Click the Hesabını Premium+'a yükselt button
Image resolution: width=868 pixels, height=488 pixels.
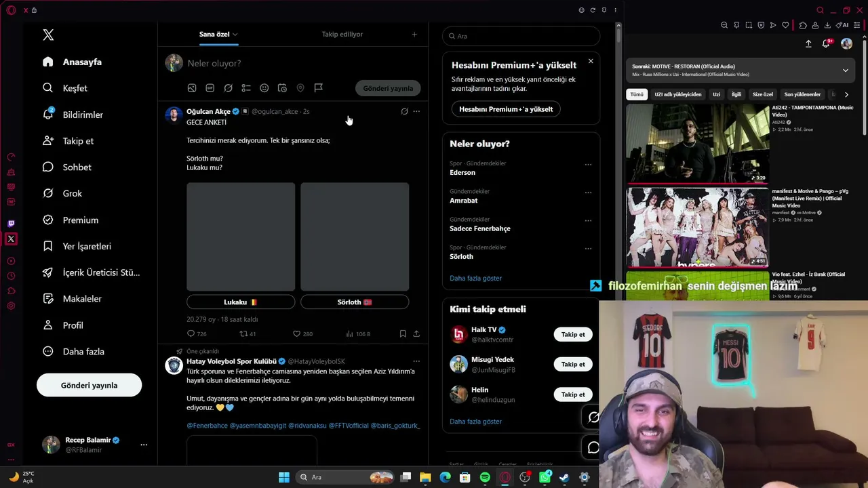506,109
